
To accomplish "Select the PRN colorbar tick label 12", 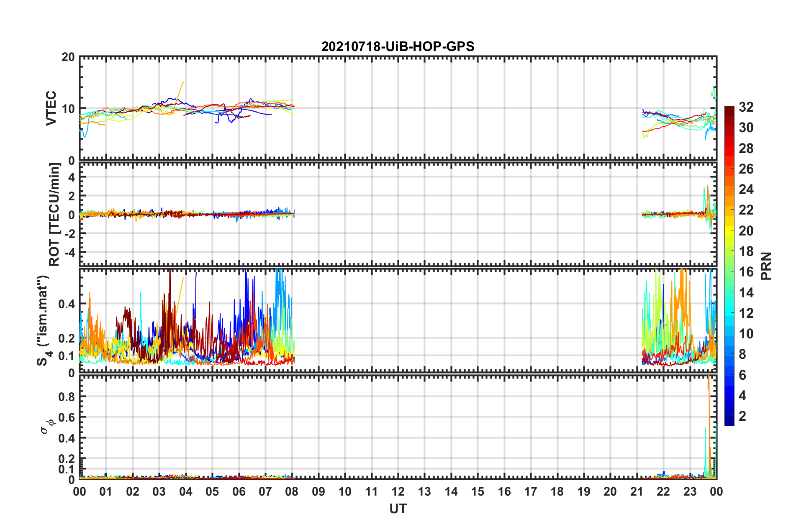I will click(746, 313).
